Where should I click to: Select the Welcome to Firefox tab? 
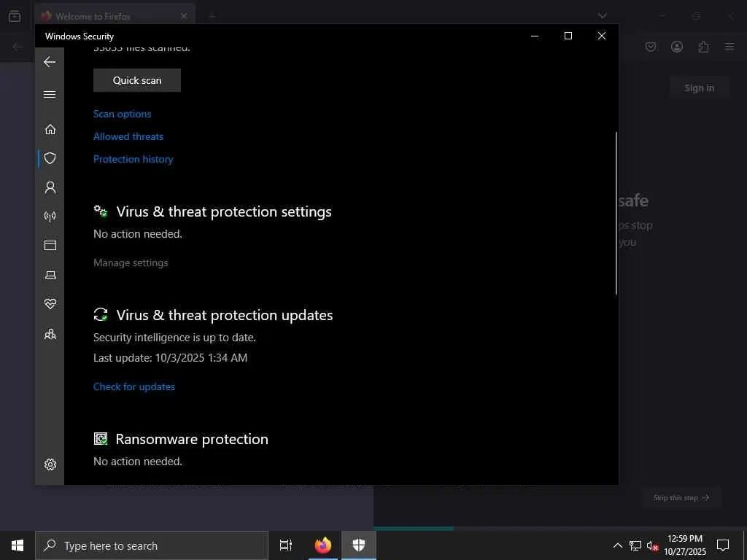coord(115,16)
